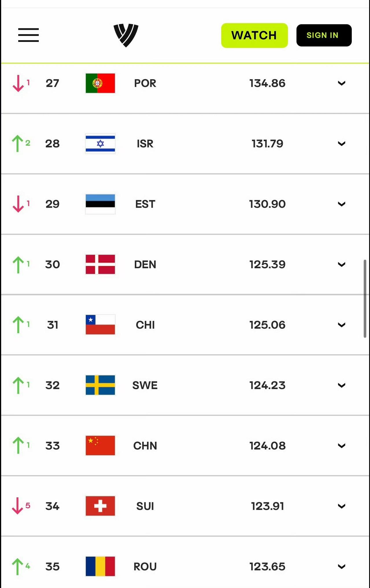370x588 pixels.
Task: Click the China flag icon
Action: pos(100,445)
